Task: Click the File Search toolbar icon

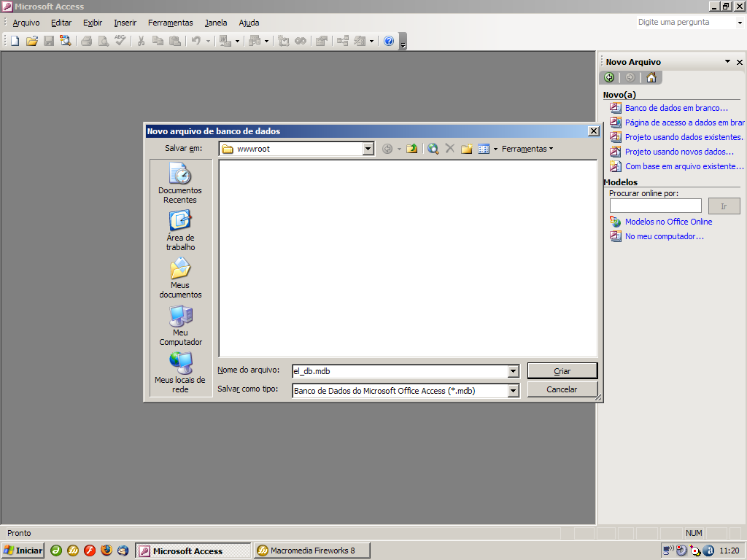Action: coord(65,41)
